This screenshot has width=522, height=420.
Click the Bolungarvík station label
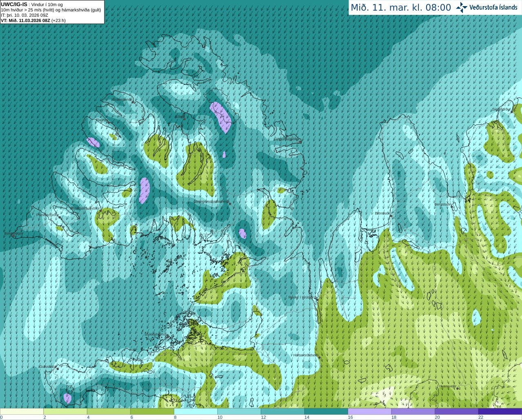pos(122,99)
